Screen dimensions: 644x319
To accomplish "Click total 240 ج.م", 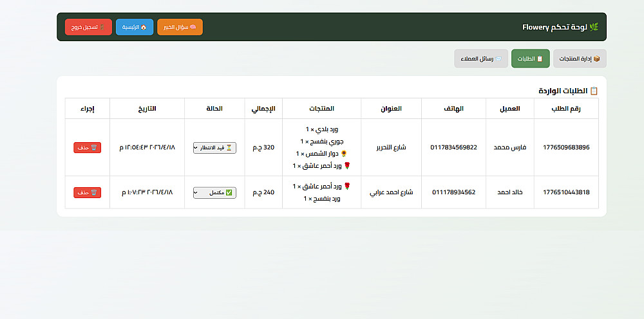I will point(263,192).
